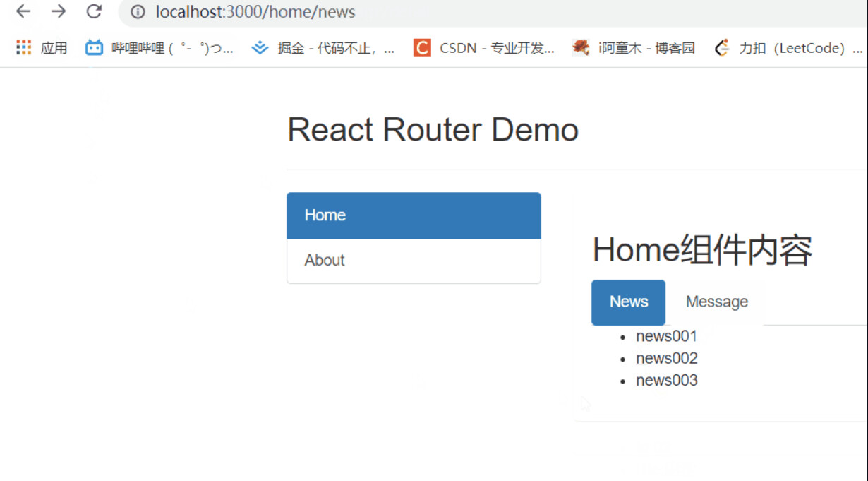Click the news002 list item
Viewport: 868px width, 481px height.
point(666,358)
